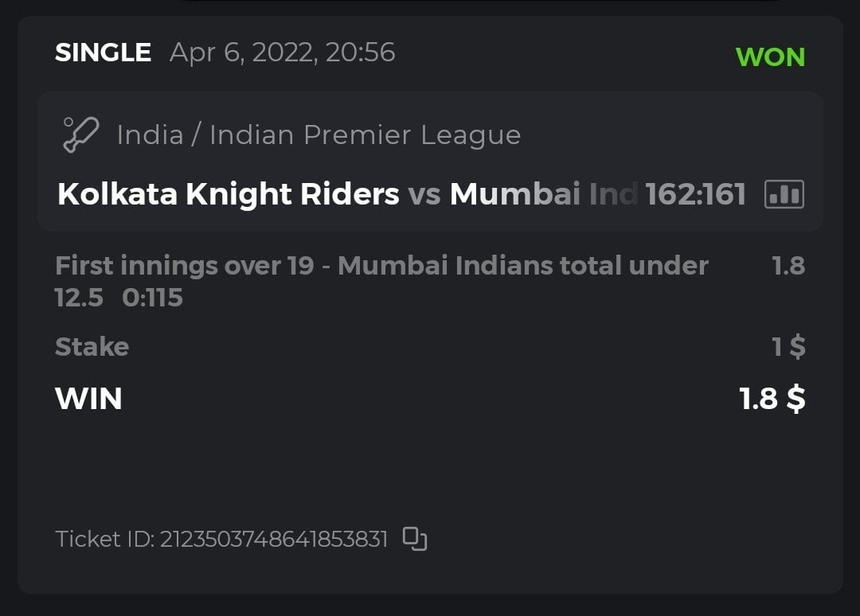This screenshot has height=616, width=860.
Task: Copy the ticket ID with copy icon
Action: 415,539
